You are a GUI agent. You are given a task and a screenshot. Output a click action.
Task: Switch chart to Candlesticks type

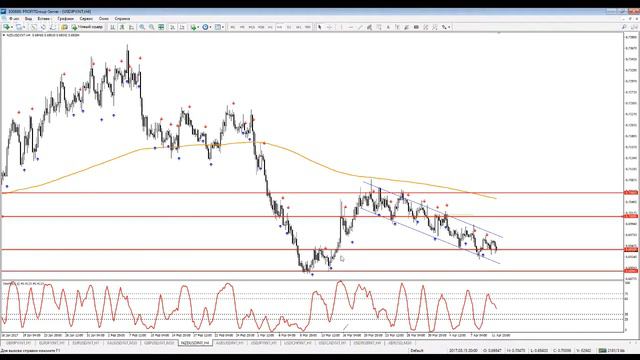[122, 27]
